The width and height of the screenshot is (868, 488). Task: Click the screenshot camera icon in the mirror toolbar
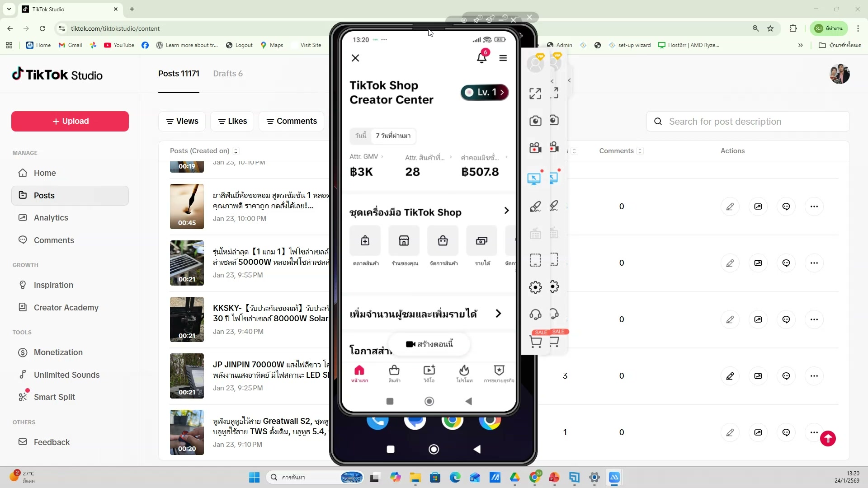coord(535,121)
